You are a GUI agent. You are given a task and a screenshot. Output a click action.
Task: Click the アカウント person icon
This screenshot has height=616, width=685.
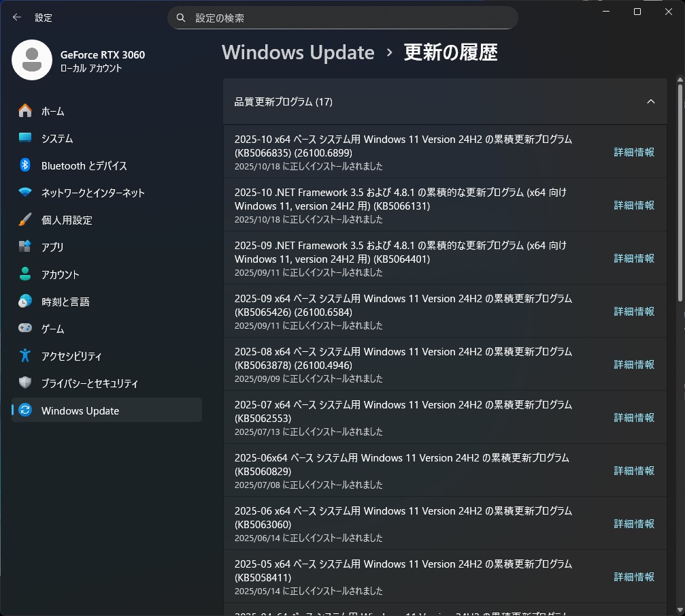(x=25, y=274)
